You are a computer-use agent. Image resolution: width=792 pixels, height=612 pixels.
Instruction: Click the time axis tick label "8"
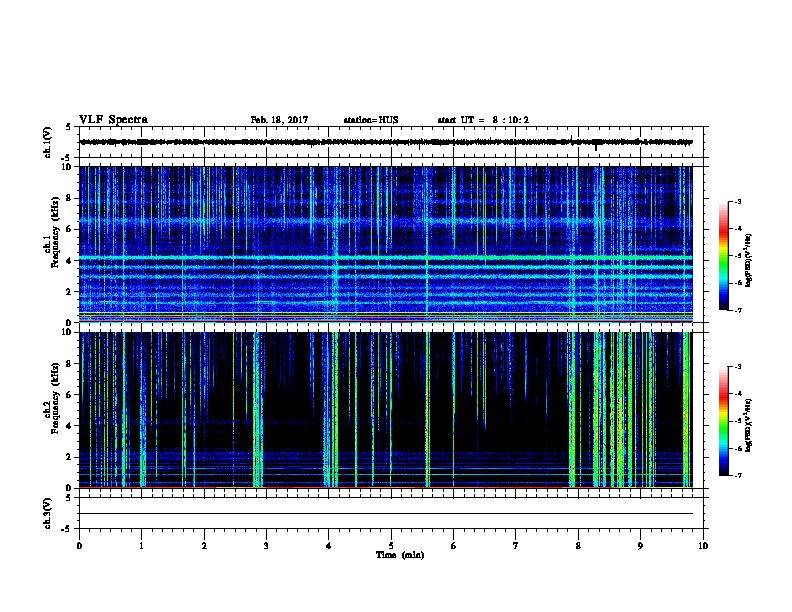point(578,546)
